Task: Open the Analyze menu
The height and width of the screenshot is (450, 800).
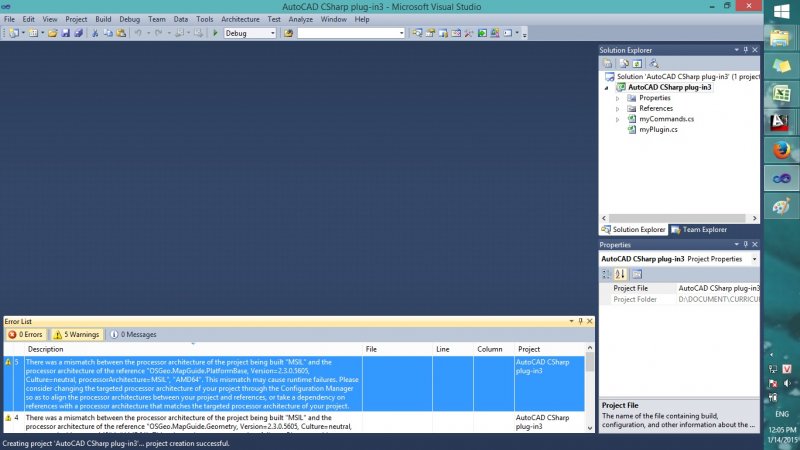Action: click(x=301, y=19)
